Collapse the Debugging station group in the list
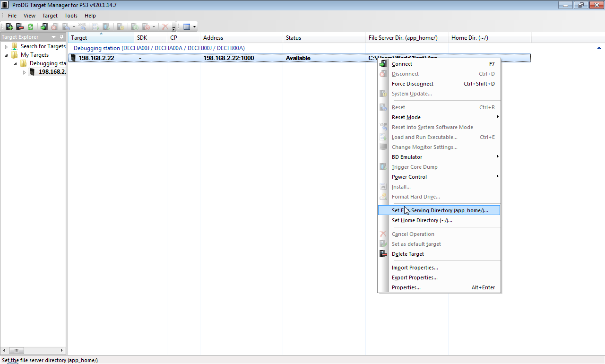Screen dimensions: 605x364 click(x=599, y=48)
